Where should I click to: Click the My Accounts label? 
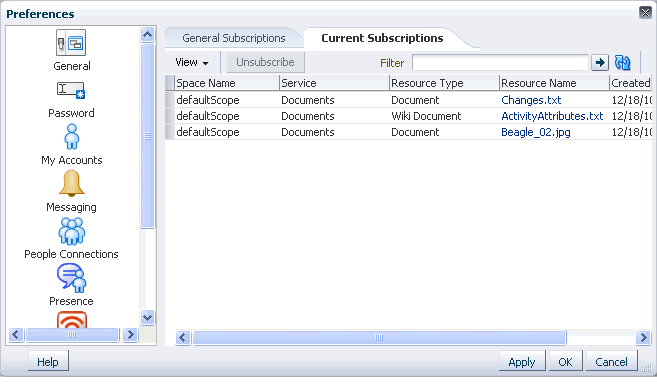tap(72, 160)
